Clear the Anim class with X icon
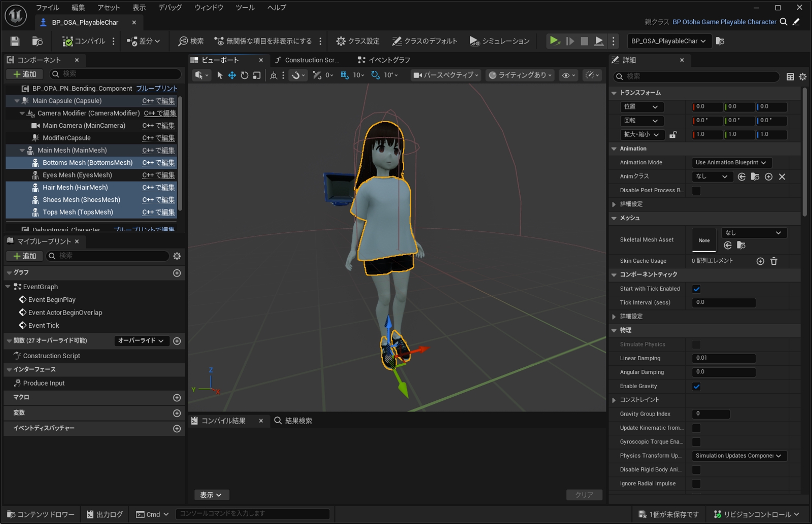 pyautogui.click(x=782, y=177)
